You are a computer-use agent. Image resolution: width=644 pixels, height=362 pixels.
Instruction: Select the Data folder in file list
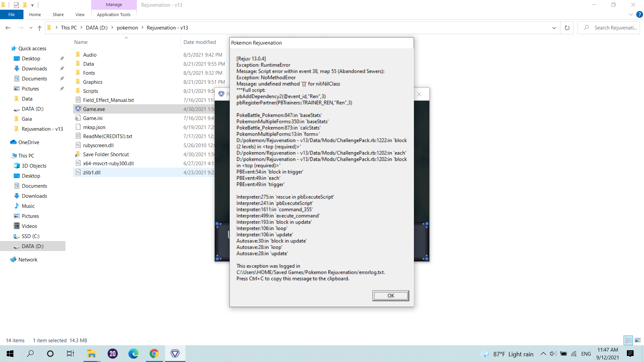click(88, 64)
